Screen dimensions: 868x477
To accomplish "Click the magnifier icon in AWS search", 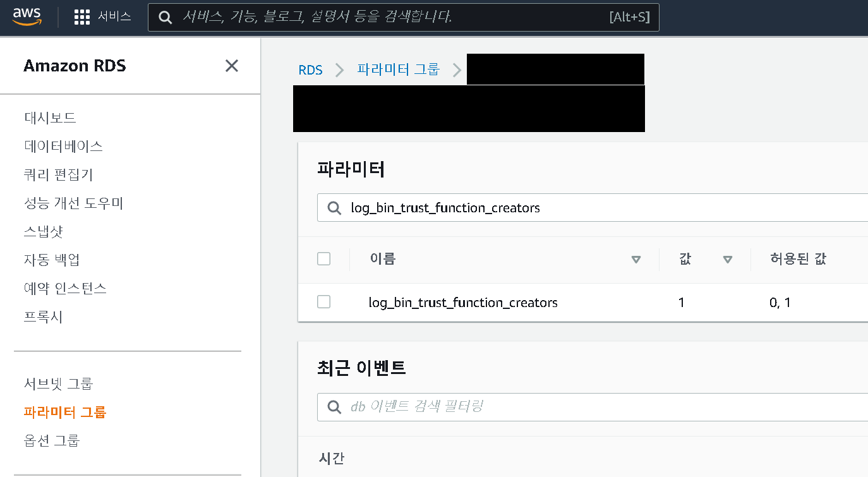I will [x=166, y=17].
